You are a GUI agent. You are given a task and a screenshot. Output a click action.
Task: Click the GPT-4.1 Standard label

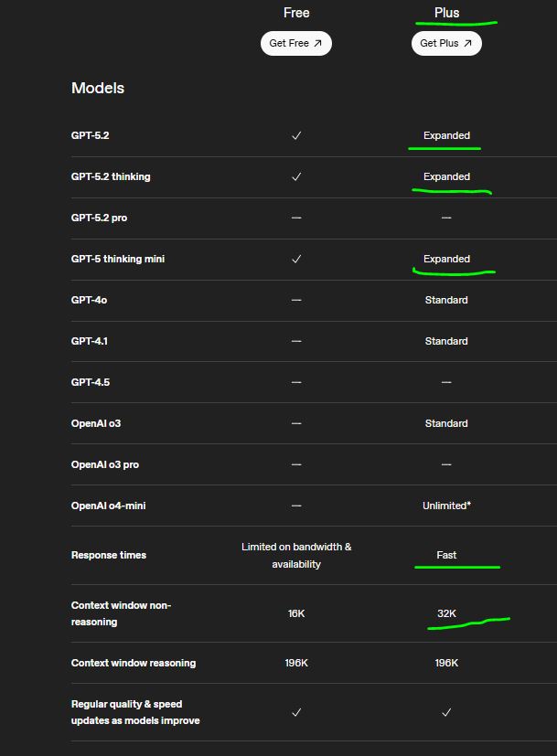pos(446,341)
